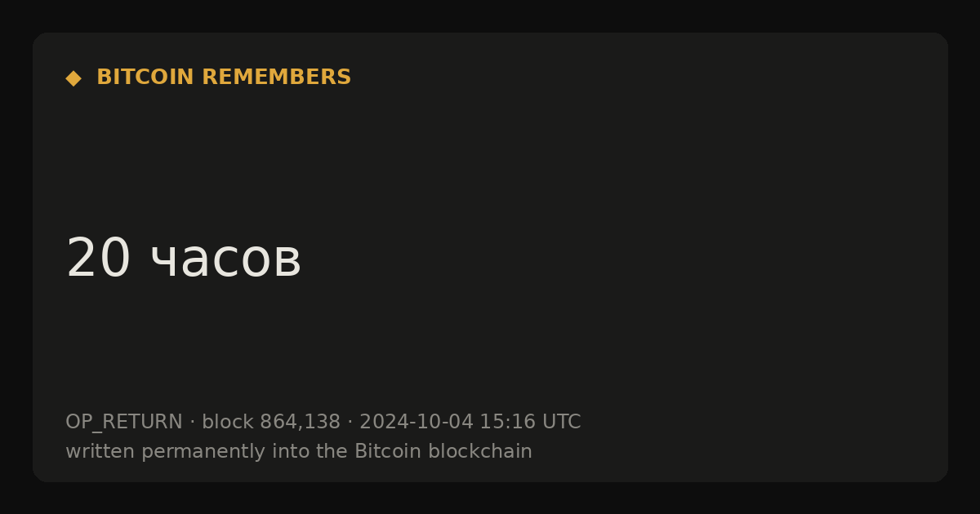Click the date 2024-10-04
The height and width of the screenshot is (514, 980).
(416, 422)
